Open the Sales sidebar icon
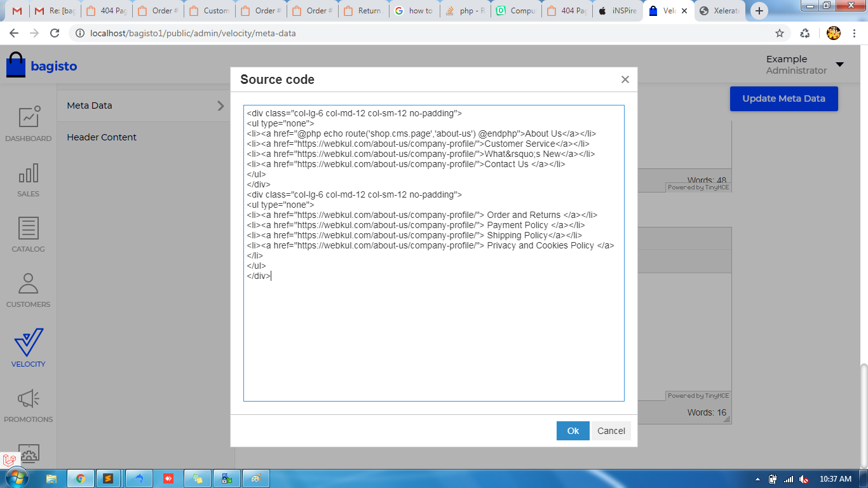Screen dimensions: 868x488 pos(29,179)
